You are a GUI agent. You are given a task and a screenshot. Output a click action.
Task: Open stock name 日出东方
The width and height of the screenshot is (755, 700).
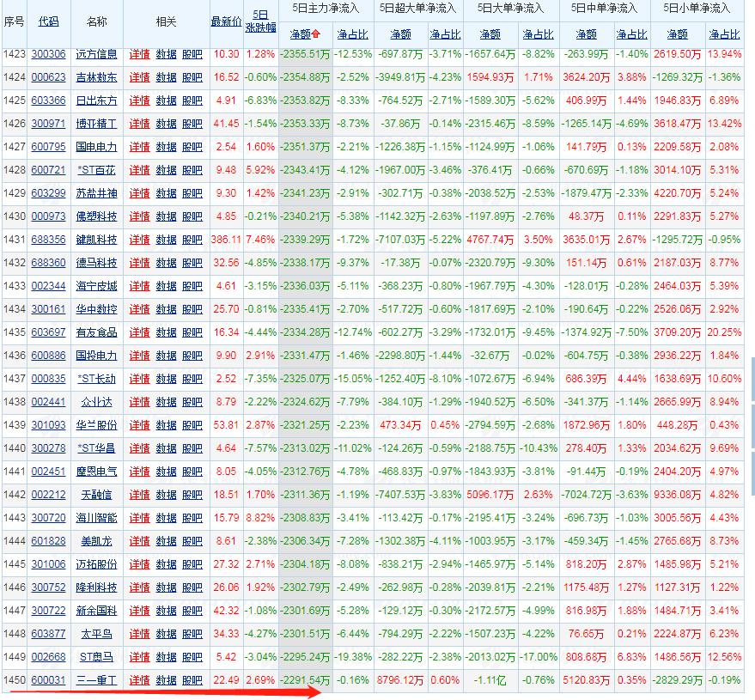(96, 100)
